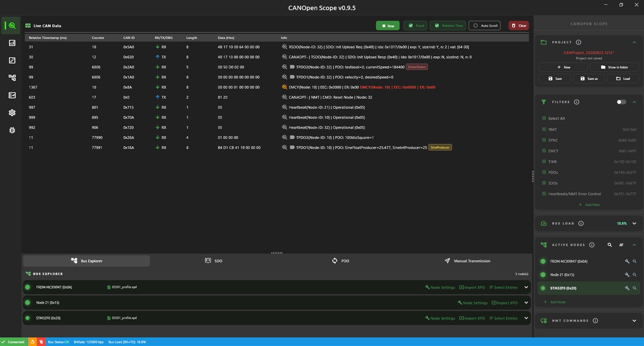Open wrench settings for STM32F0 in Active Nodes

pyautogui.click(x=627, y=288)
